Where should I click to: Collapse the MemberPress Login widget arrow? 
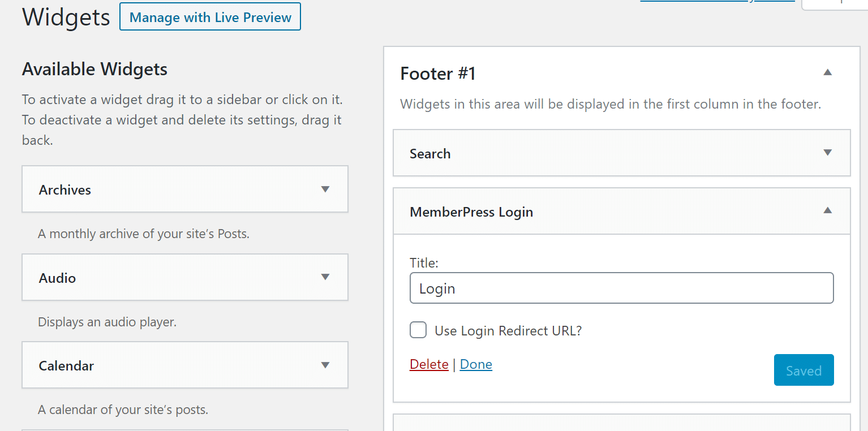[x=828, y=210]
